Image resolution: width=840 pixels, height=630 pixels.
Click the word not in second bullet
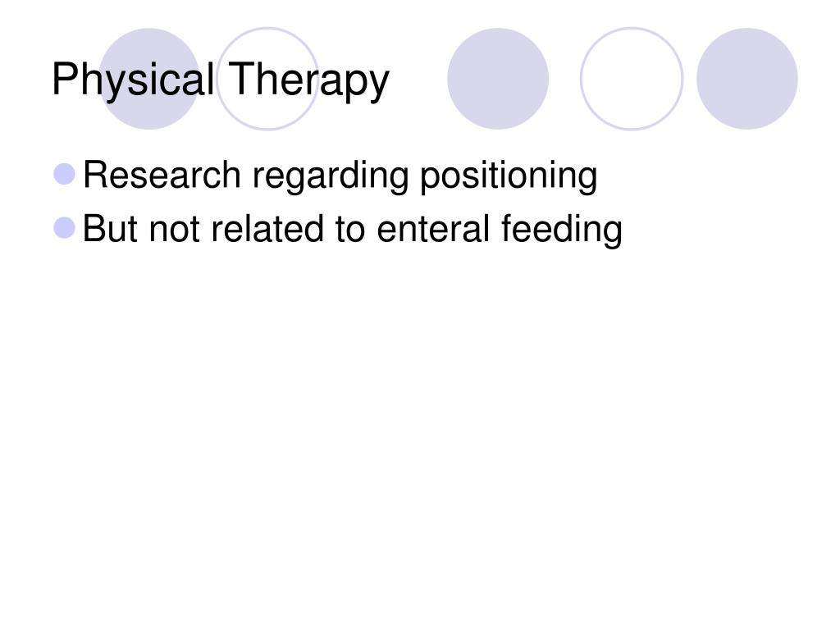tap(175, 231)
